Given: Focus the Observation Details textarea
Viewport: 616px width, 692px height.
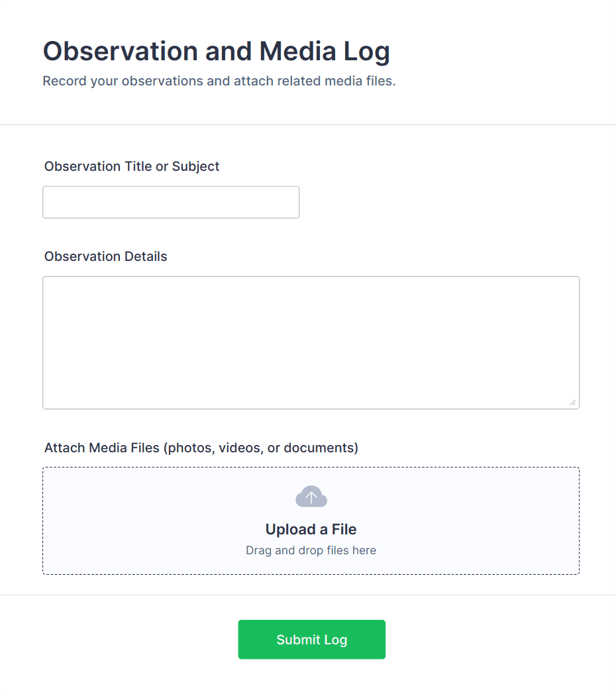Looking at the screenshot, I should click(311, 341).
